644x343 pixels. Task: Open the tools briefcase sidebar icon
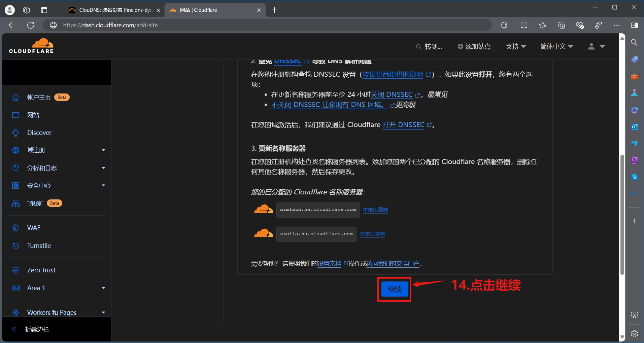(x=634, y=76)
